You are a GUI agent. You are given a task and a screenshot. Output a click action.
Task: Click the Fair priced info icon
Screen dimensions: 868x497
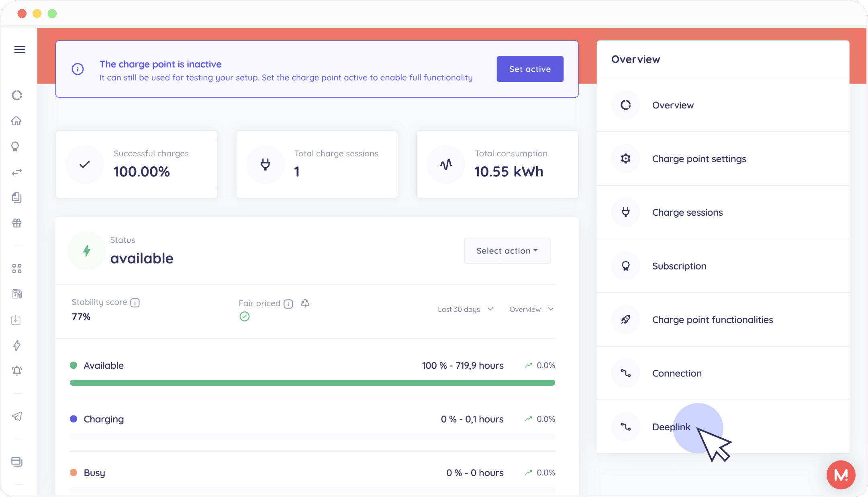coord(288,304)
